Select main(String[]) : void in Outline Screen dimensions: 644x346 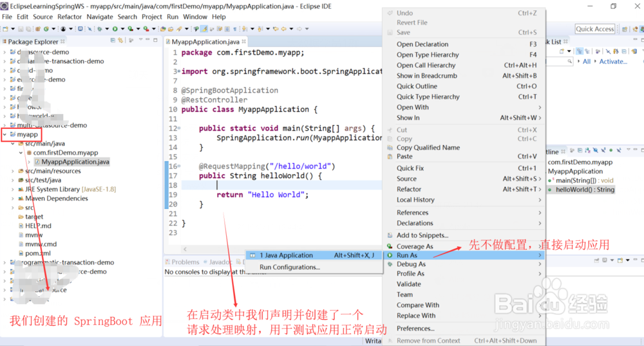coord(585,180)
